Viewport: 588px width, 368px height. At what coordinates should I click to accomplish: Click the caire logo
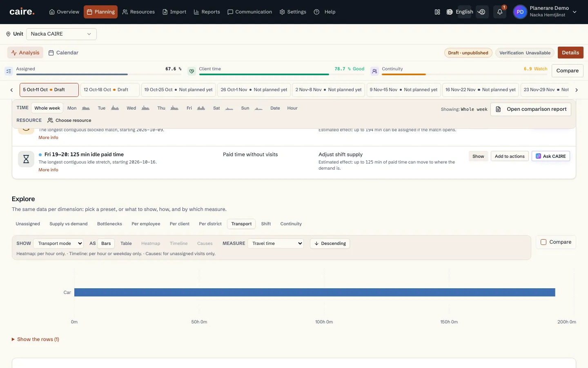pos(22,12)
